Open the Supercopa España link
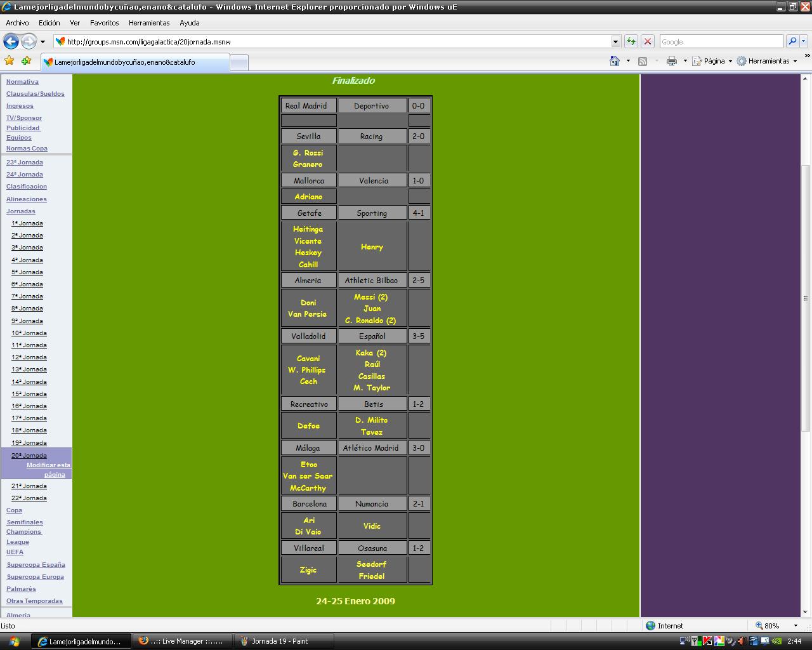Screen dimensions: 812x650 (x=36, y=565)
